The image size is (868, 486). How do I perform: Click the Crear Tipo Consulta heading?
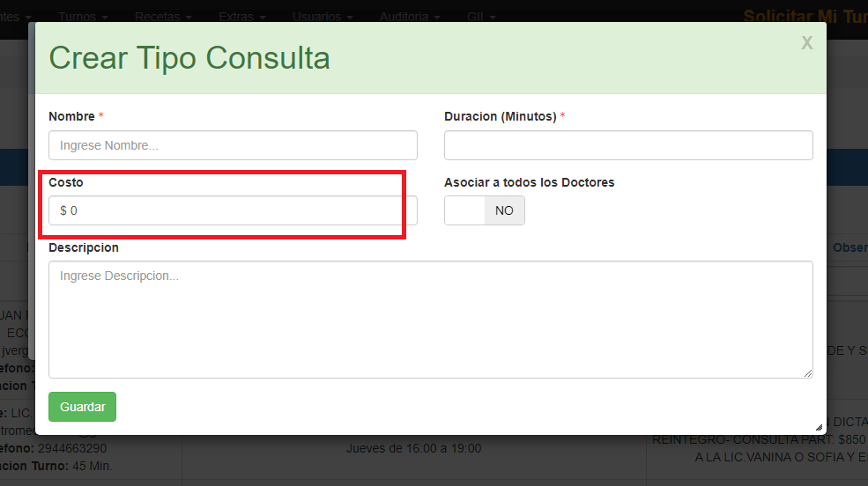click(189, 58)
